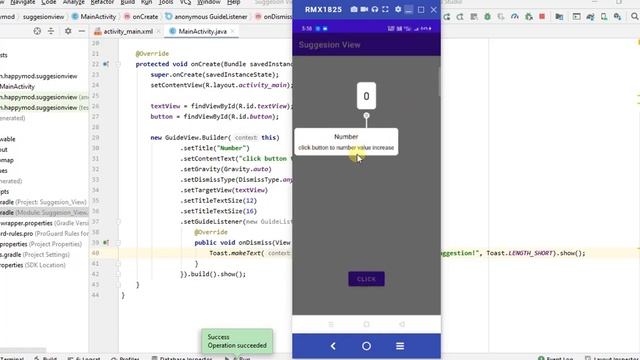This screenshot has height=360, width=640.
Task: Open the VCS menu
Action: tap(185, 2)
